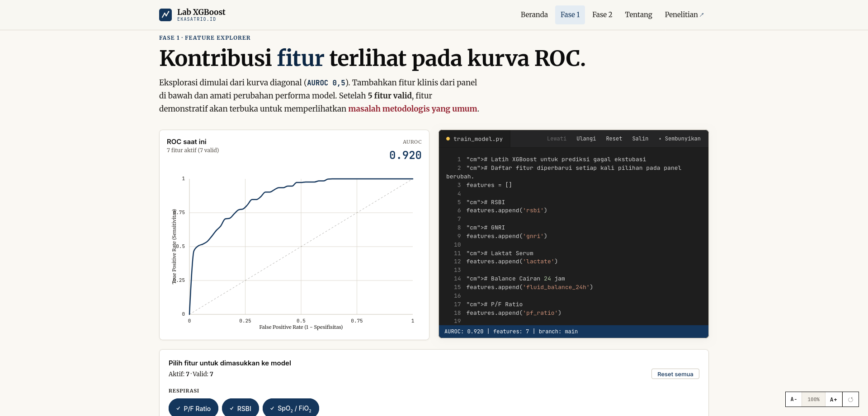Collapse code panel with Sembunyikan

(x=680, y=139)
